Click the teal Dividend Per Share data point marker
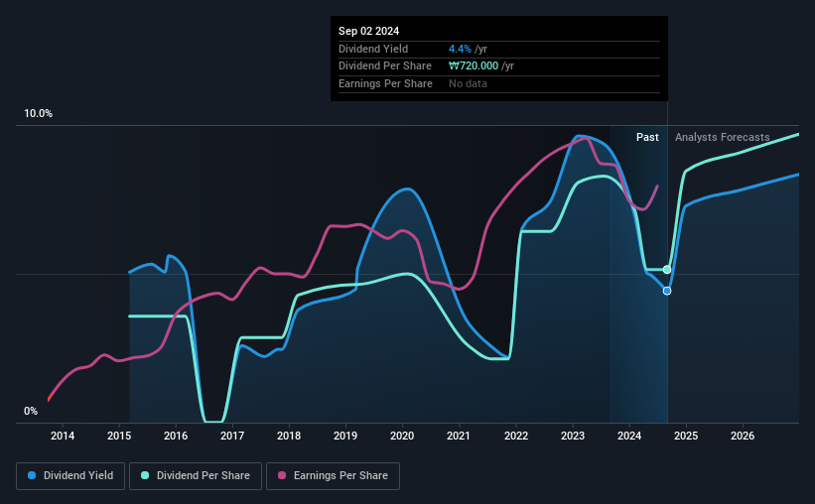This screenshot has width=815, height=504. pyautogui.click(x=667, y=270)
